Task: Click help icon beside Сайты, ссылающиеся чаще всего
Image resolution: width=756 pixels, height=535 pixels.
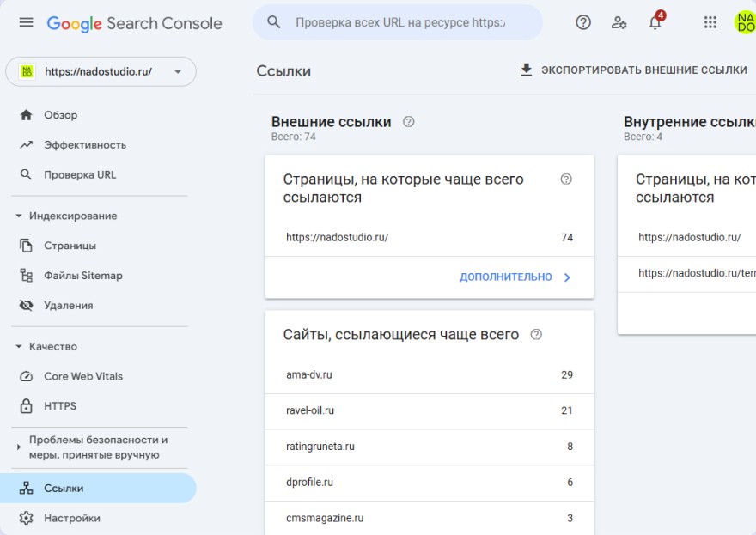Action: 537,334
